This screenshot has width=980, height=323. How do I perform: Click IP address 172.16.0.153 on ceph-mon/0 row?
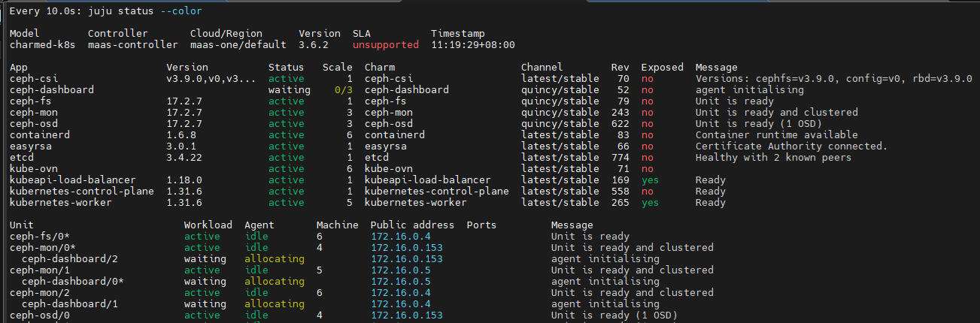[x=407, y=248]
